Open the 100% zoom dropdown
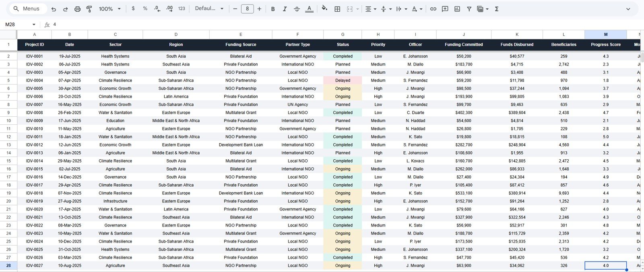This screenshot has width=644, height=272. [110, 8]
